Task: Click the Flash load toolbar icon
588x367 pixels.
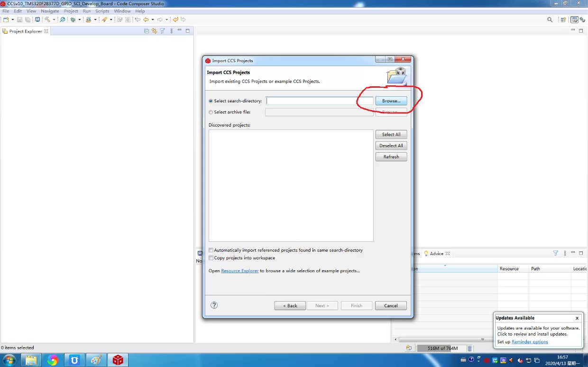Action: tap(88, 19)
